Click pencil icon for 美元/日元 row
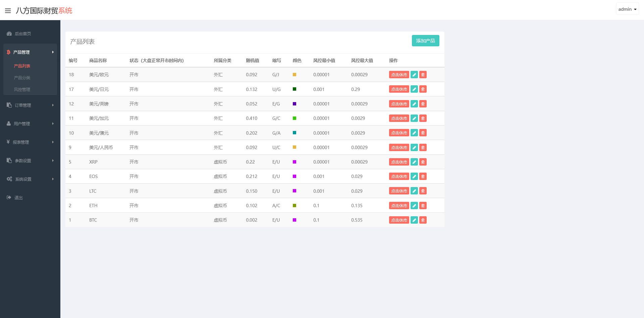Viewport: 644px width, 318px height. 414,89
